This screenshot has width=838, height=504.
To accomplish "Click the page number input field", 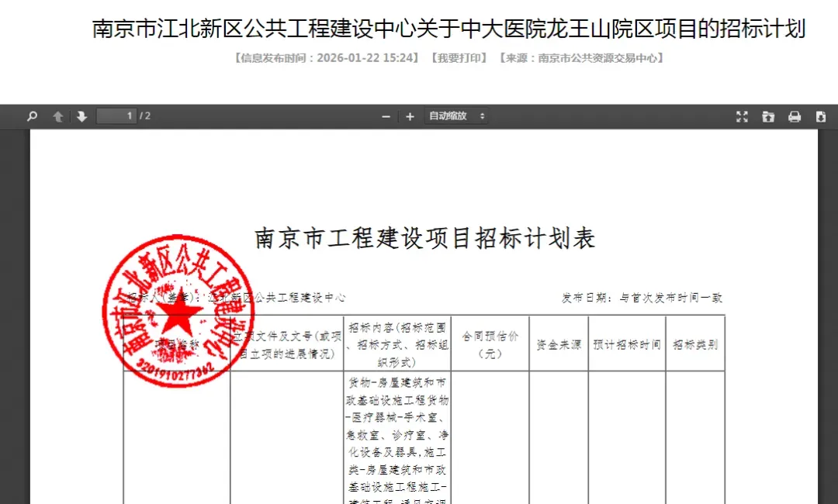I will pos(116,116).
